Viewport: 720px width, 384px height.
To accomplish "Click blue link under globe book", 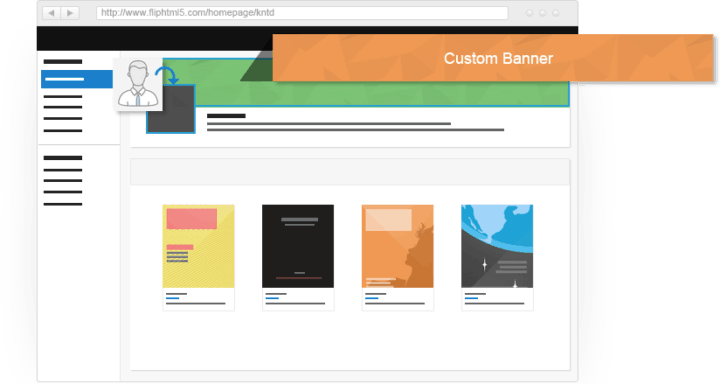I will [x=472, y=298].
